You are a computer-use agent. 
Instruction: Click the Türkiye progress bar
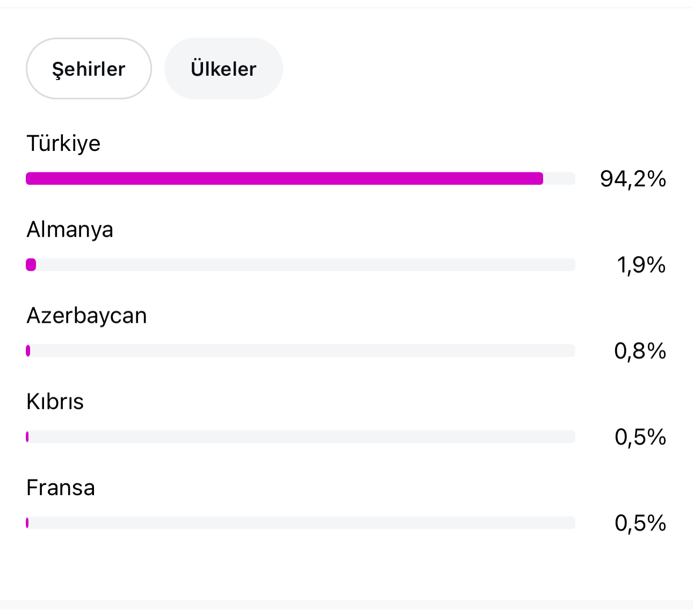coord(300,178)
